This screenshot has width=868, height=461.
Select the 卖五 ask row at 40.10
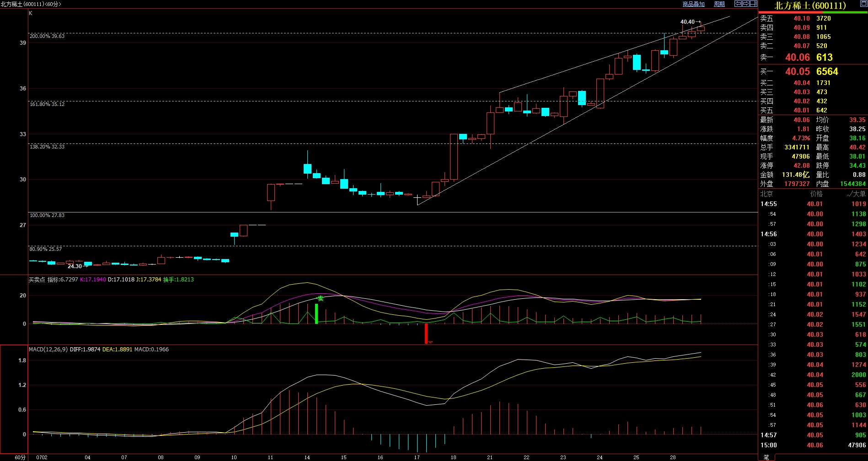coord(813,18)
